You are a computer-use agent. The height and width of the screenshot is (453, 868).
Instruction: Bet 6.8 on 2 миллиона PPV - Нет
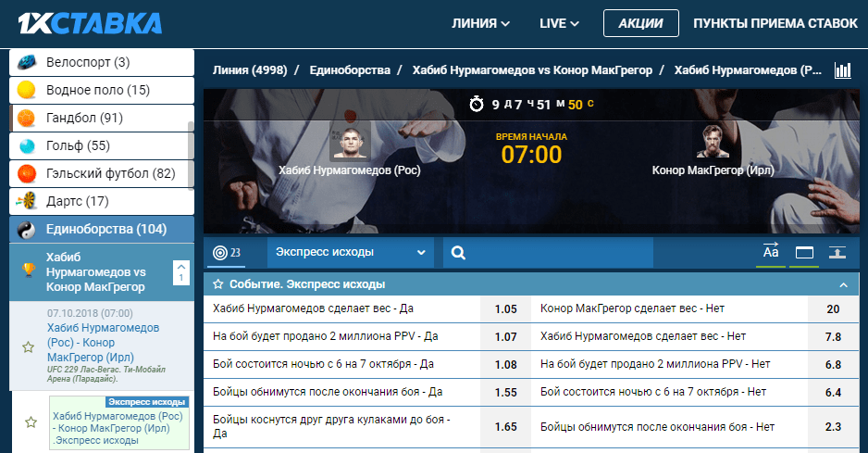click(833, 365)
